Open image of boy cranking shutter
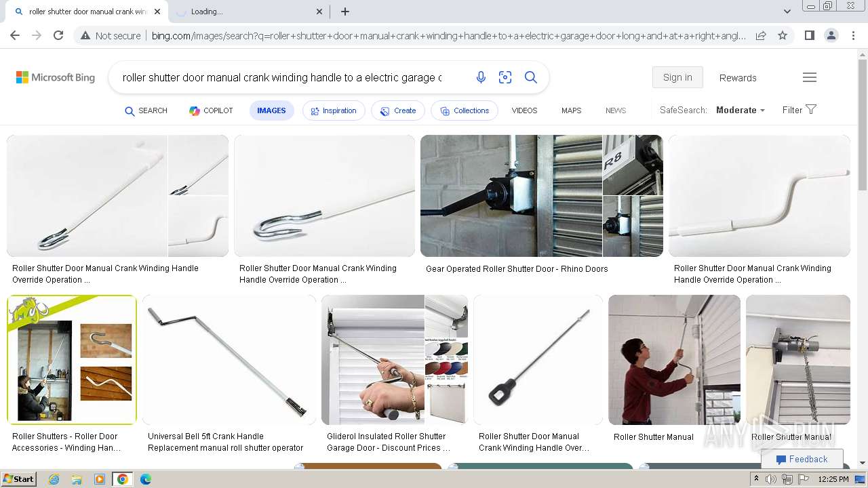This screenshot has height=488, width=868. click(x=674, y=360)
